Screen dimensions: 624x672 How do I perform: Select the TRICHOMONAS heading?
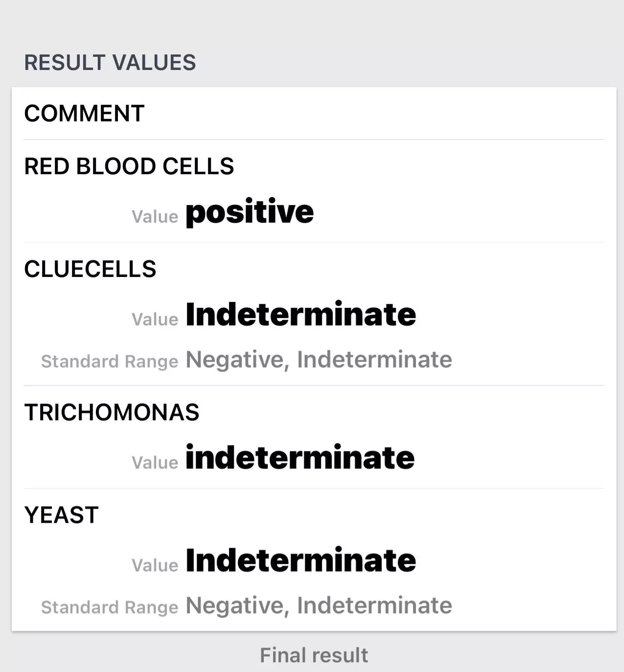tap(112, 412)
